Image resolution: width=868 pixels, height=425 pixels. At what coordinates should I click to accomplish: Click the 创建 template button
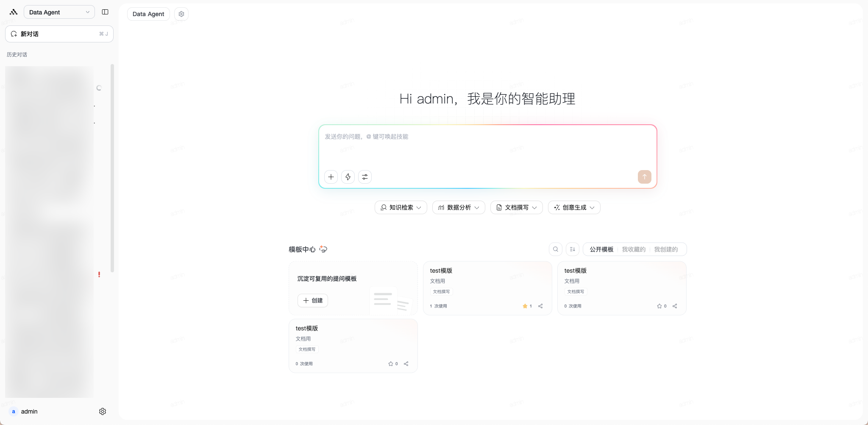pyautogui.click(x=313, y=300)
